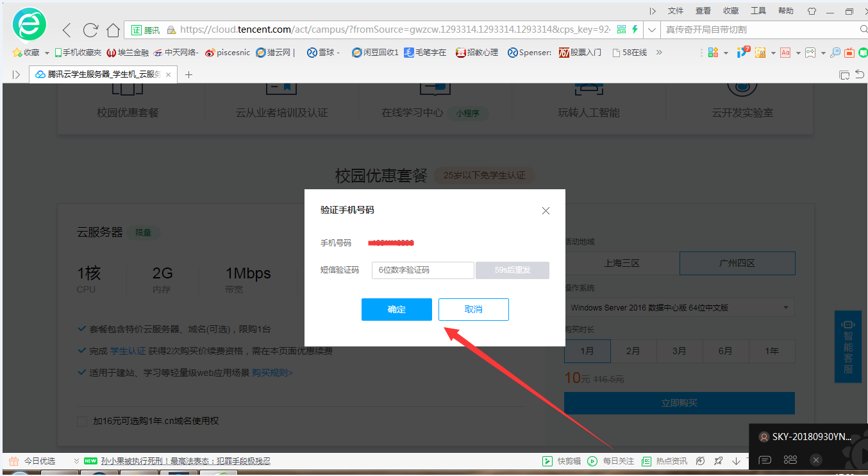Click the green lightning speed-mode icon
868x476 pixels.
coord(635,30)
